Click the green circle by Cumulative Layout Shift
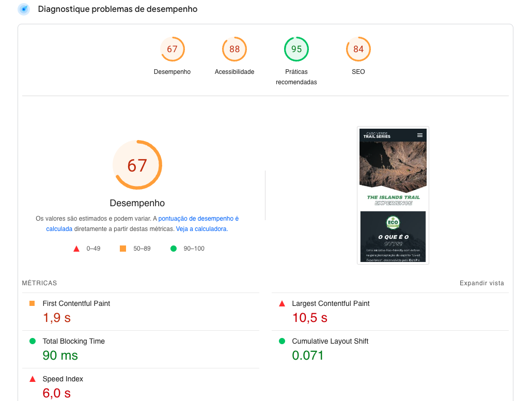This screenshot has width=532, height=401. [282, 341]
